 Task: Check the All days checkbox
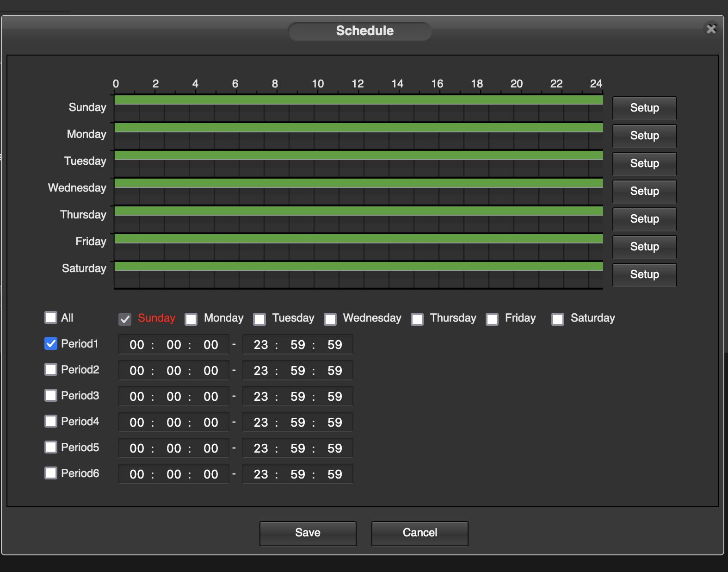tap(51, 317)
